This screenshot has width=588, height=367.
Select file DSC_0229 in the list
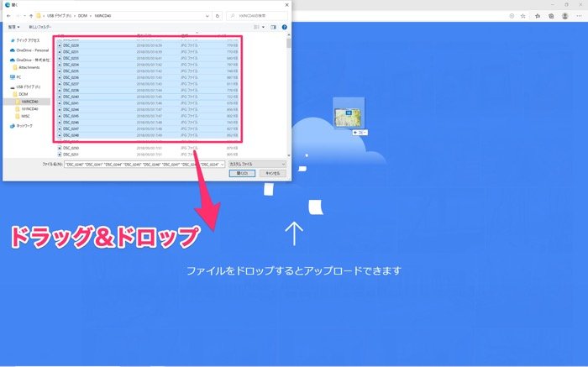pyautogui.click(x=148, y=45)
